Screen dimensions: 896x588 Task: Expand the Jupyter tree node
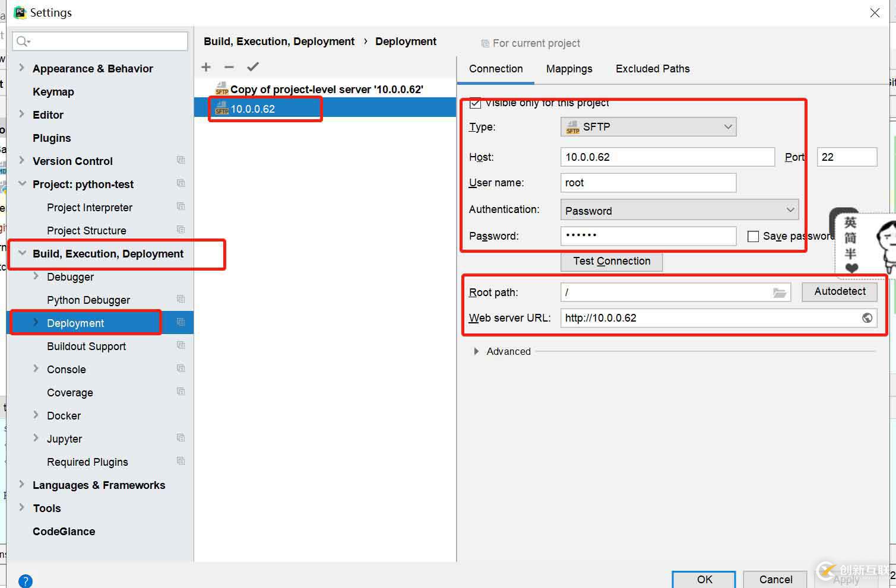pyautogui.click(x=36, y=438)
